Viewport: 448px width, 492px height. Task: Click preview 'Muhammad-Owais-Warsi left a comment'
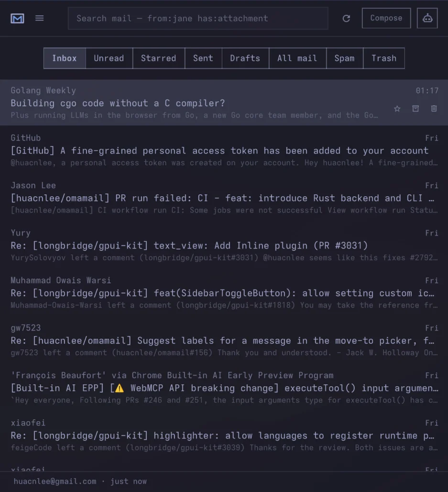pyautogui.click(x=91, y=305)
